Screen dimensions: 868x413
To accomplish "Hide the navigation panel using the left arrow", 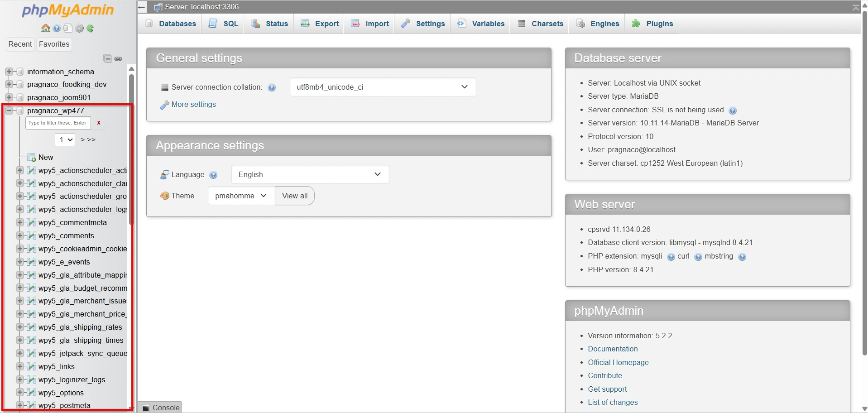I will point(142,7).
